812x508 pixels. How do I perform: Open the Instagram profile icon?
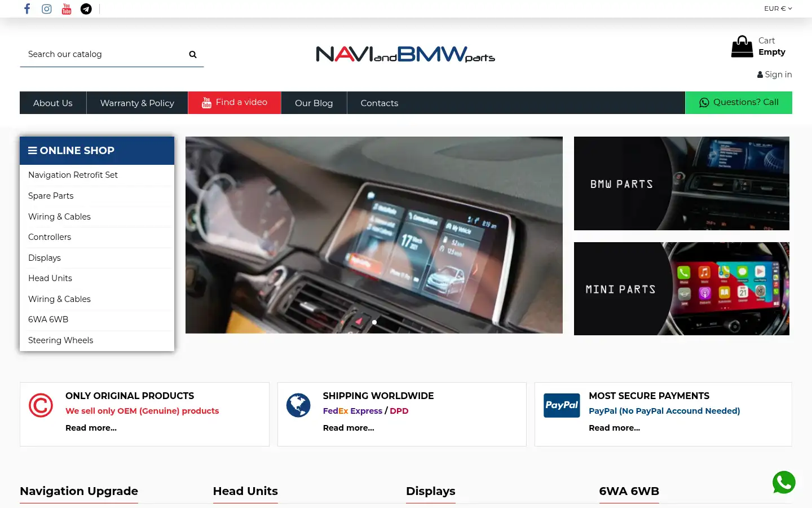click(x=47, y=8)
